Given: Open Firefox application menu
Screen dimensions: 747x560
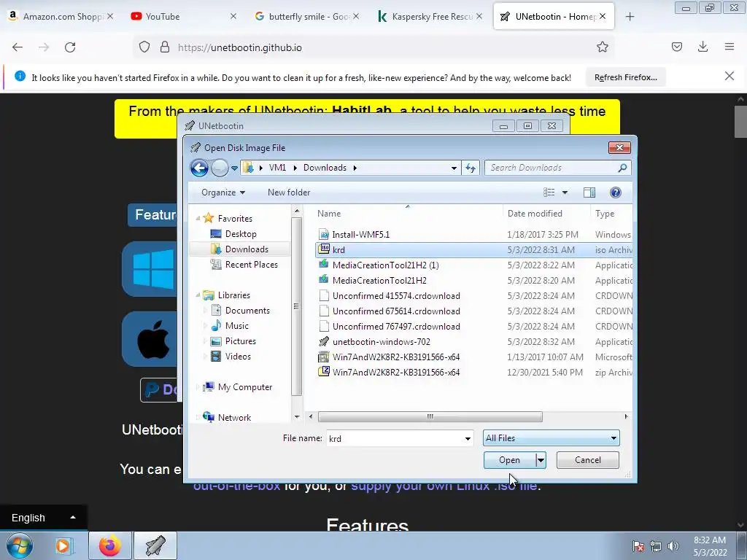Looking at the screenshot, I should pyautogui.click(x=729, y=47).
